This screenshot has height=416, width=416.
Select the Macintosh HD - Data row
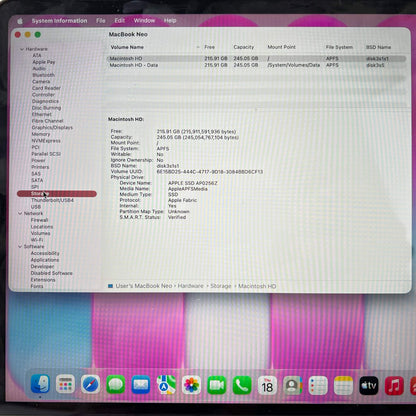[256, 65]
